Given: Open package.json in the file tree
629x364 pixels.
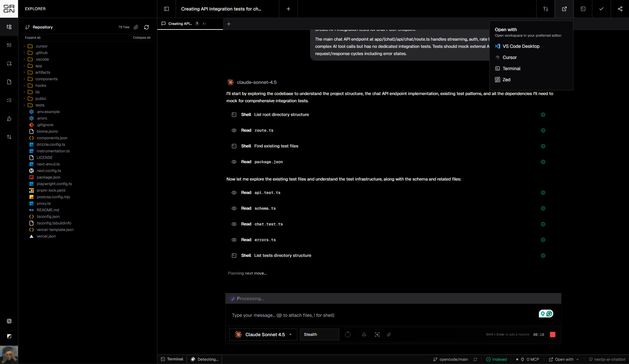Looking at the screenshot, I should [x=48, y=177].
